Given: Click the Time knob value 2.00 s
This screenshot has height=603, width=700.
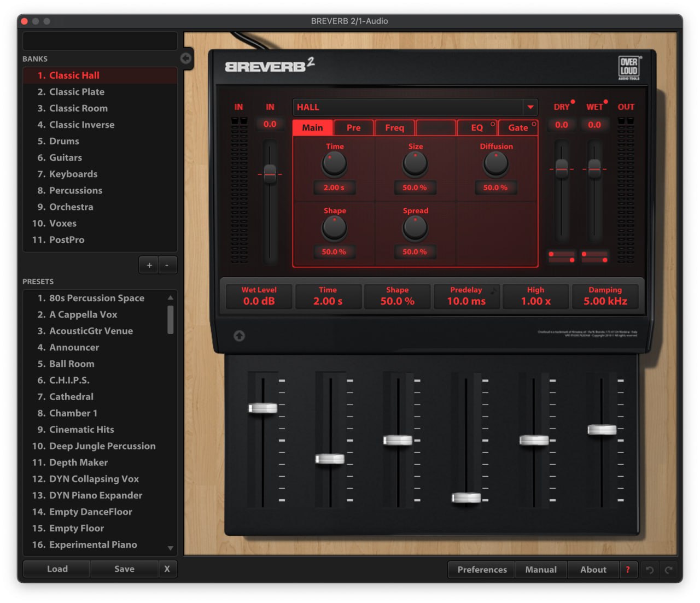Looking at the screenshot, I should pos(334,188).
